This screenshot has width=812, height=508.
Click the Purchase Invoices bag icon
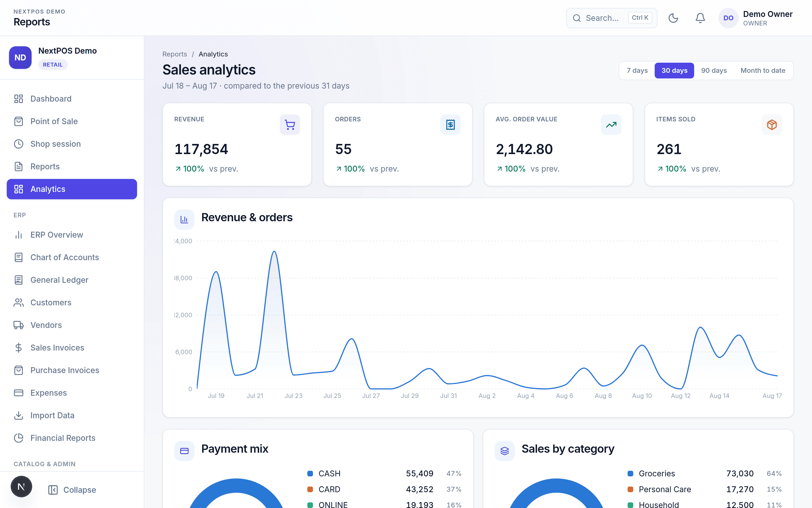tap(18, 370)
